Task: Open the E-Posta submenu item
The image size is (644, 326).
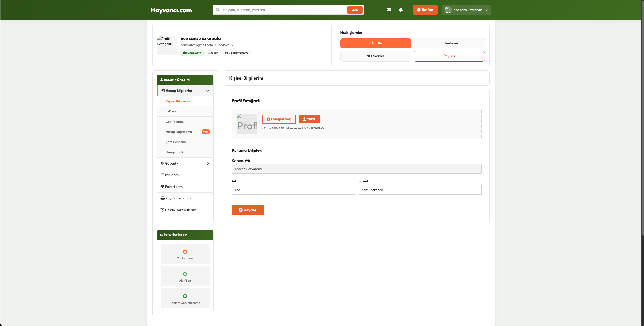Action: [x=171, y=111]
